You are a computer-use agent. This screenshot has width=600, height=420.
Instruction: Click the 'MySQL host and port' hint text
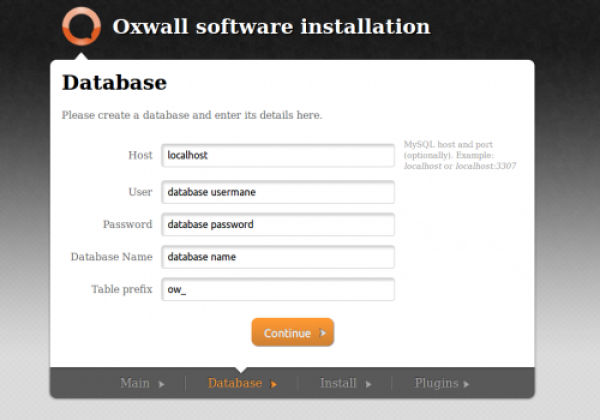460,155
